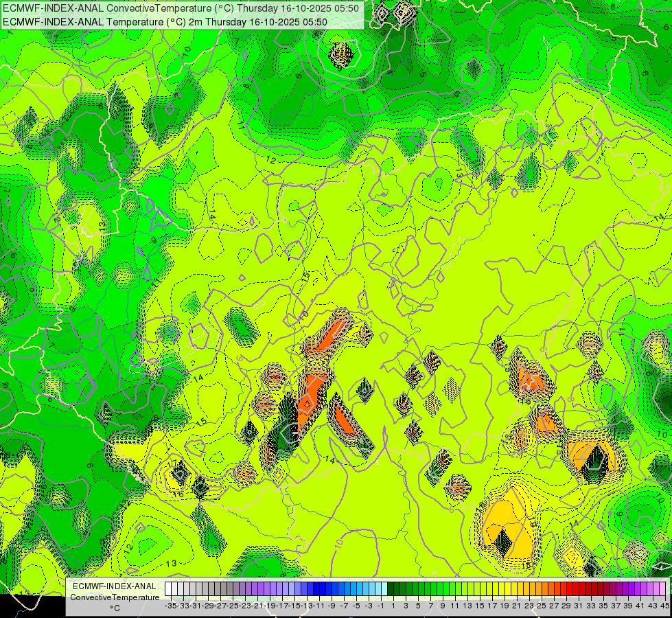This screenshot has width=672, height=618.
Task: Select the white swatch above legend value -35
Action: pyautogui.click(x=168, y=588)
